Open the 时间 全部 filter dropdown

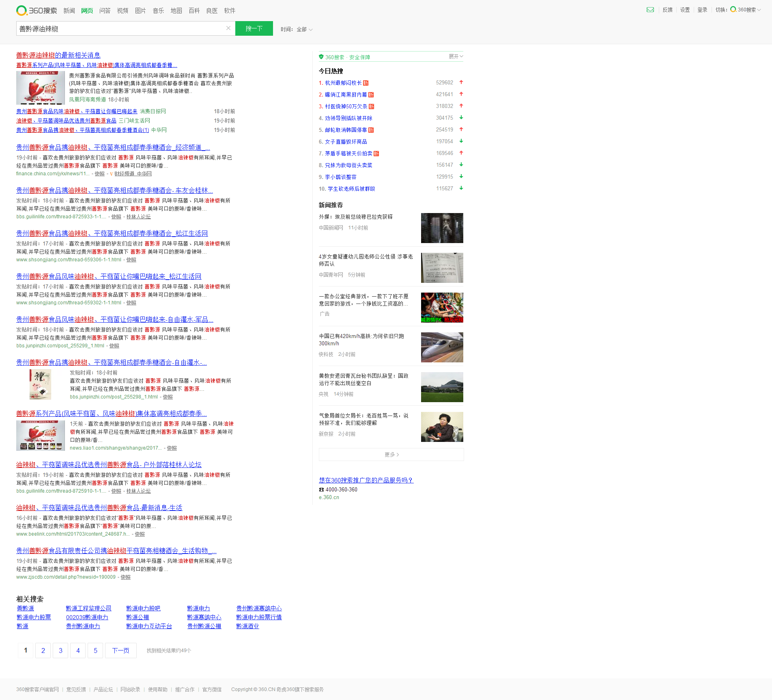click(297, 29)
